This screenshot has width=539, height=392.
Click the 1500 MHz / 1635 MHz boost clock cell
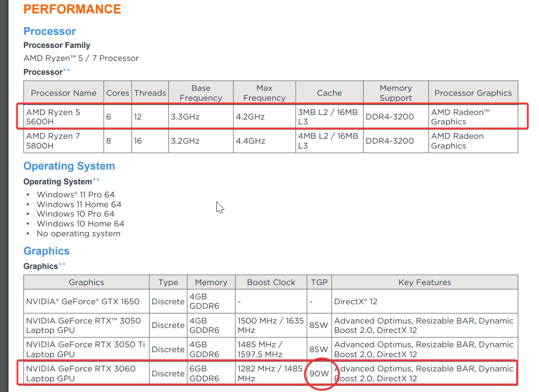271,325
